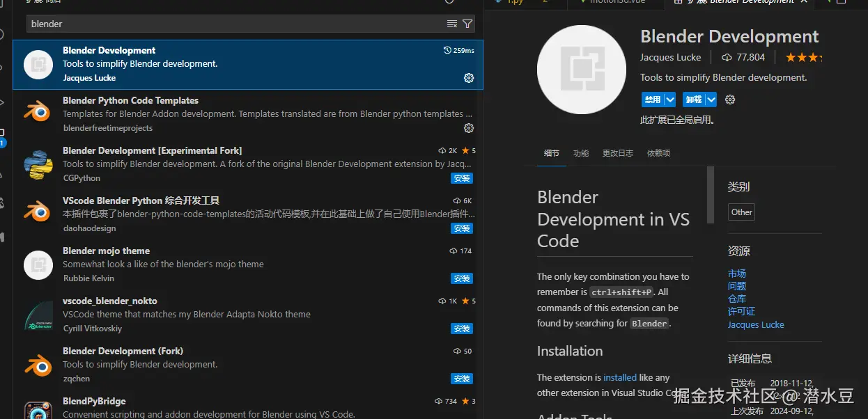The image size is (868, 419).
Task: Click the installed hyperlink in Installation section
Action: pyautogui.click(x=620, y=377)
